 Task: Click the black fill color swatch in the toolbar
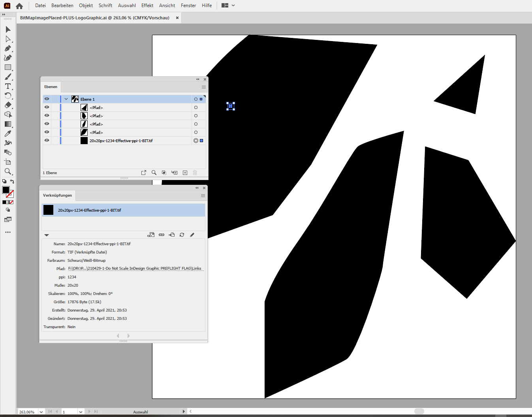[6, 190]
